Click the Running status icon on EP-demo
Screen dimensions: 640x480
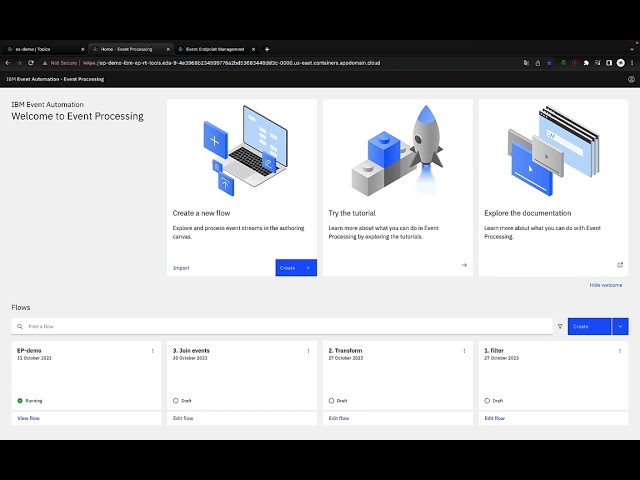point(20,401)
